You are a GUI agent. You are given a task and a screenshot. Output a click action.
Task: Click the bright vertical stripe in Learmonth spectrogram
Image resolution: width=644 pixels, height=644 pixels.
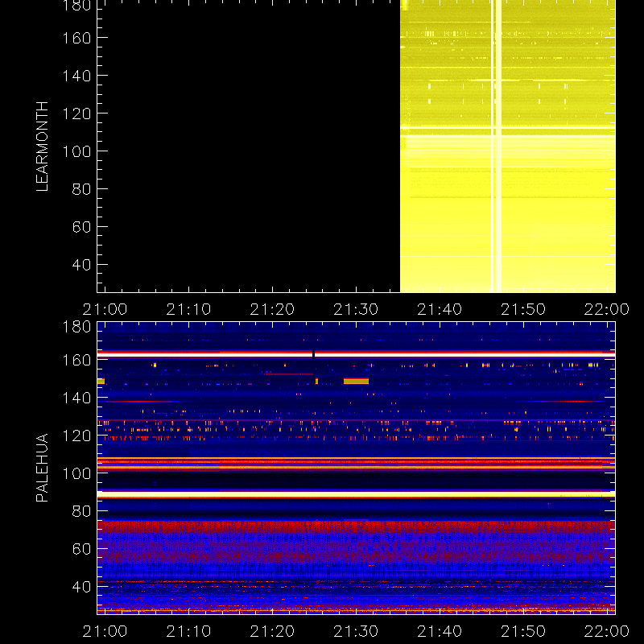point(497,147)
